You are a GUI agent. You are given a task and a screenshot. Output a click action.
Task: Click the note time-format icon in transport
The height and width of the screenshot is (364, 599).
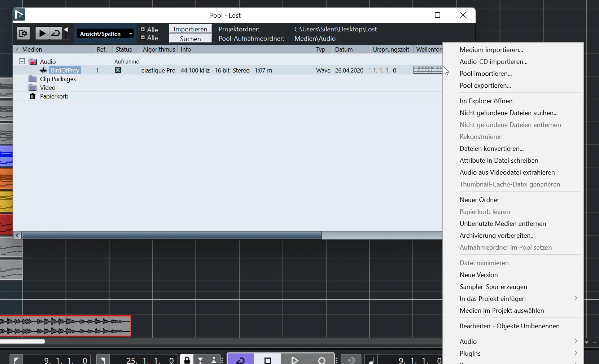click(371, 360)
